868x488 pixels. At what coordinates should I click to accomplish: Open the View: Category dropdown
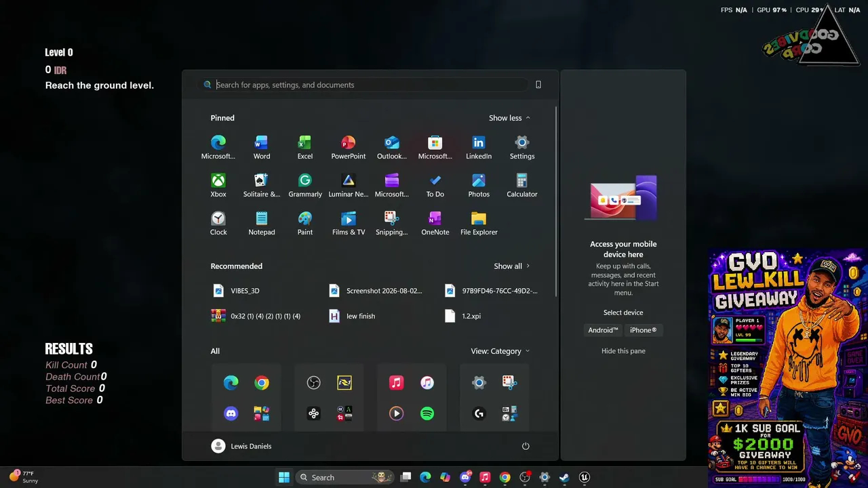click(500, 351)
